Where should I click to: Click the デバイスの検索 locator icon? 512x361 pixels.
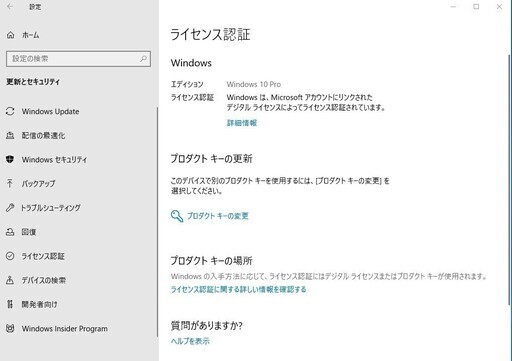coord(10,280)
